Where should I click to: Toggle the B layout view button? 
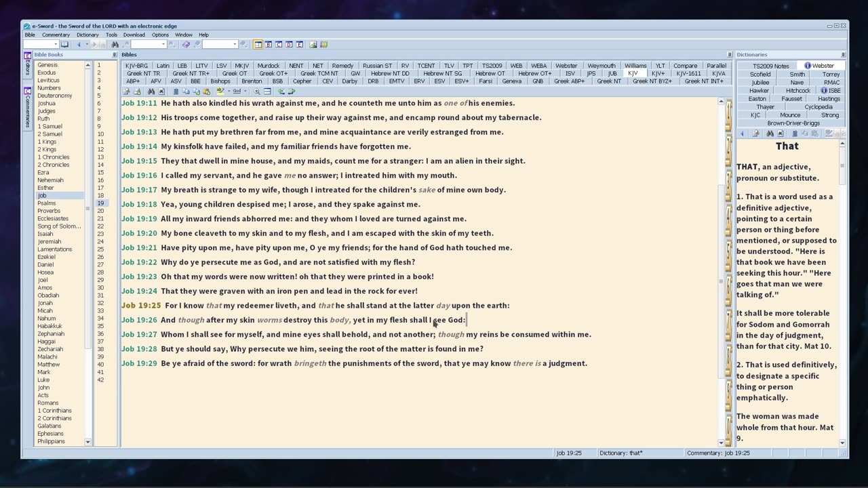[269, 44]
